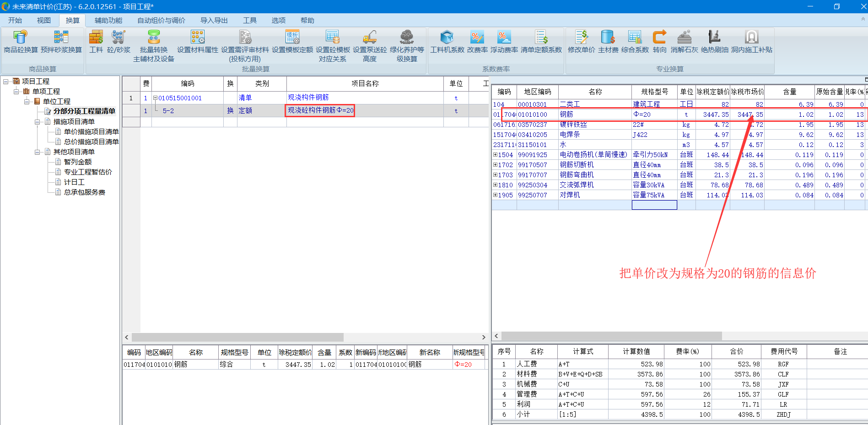The width and height of the screenshot is (868, 425).
Task: Open 设置泵送砼高度 tool
Action: tap(370, 46)
